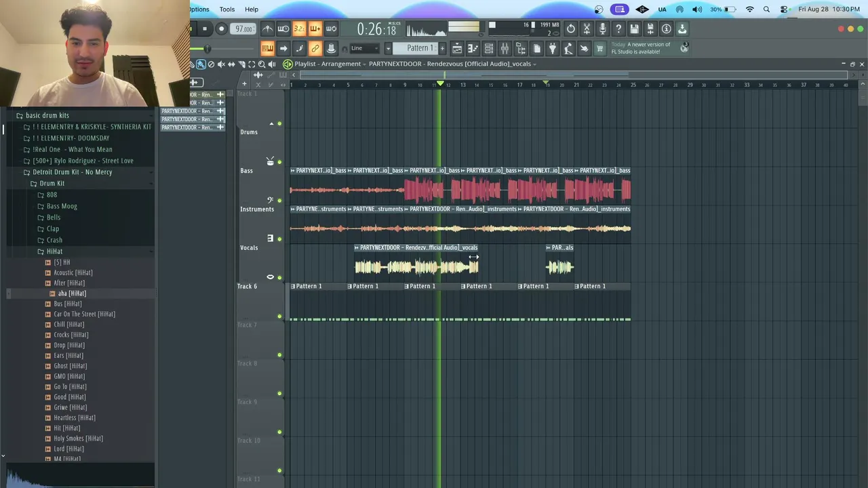868x488 pixels.
Task: Click the download update icon
Action: [x=682, y=28]
